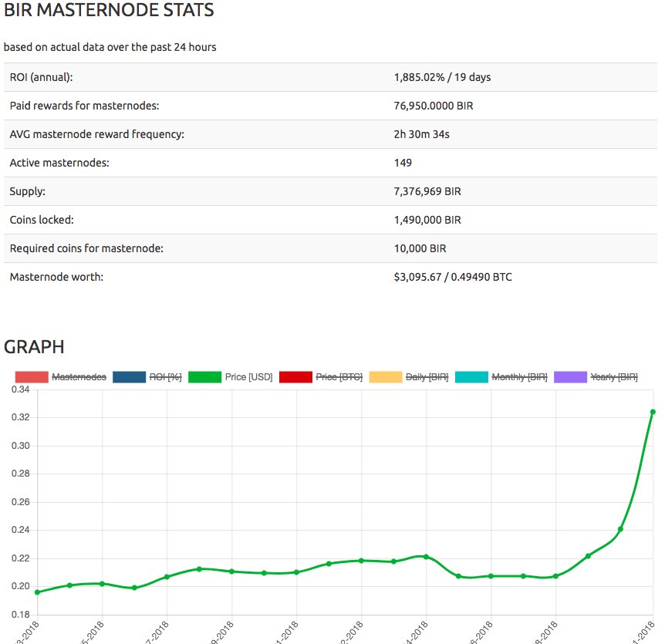This screenshot has height=644, width=665.
Task: Enable the Daily [BIR] graph series
Action: pyautogui.click(x=427, y=377)
